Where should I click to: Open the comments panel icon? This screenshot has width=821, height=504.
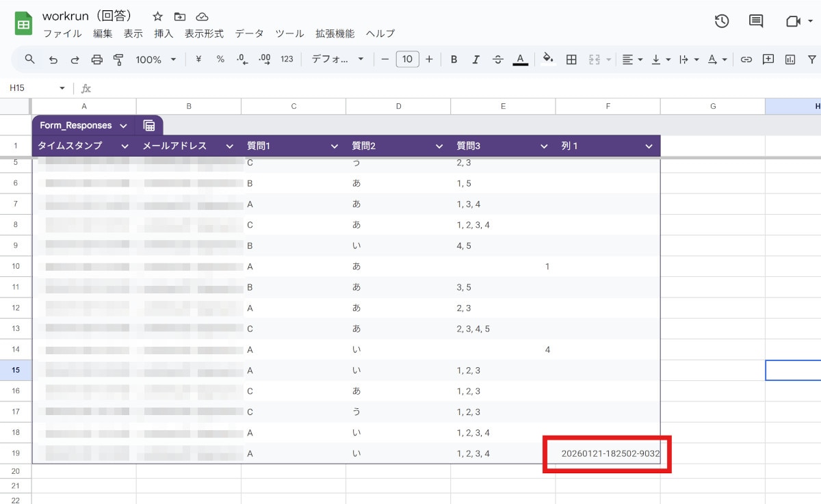click(756, 21)
